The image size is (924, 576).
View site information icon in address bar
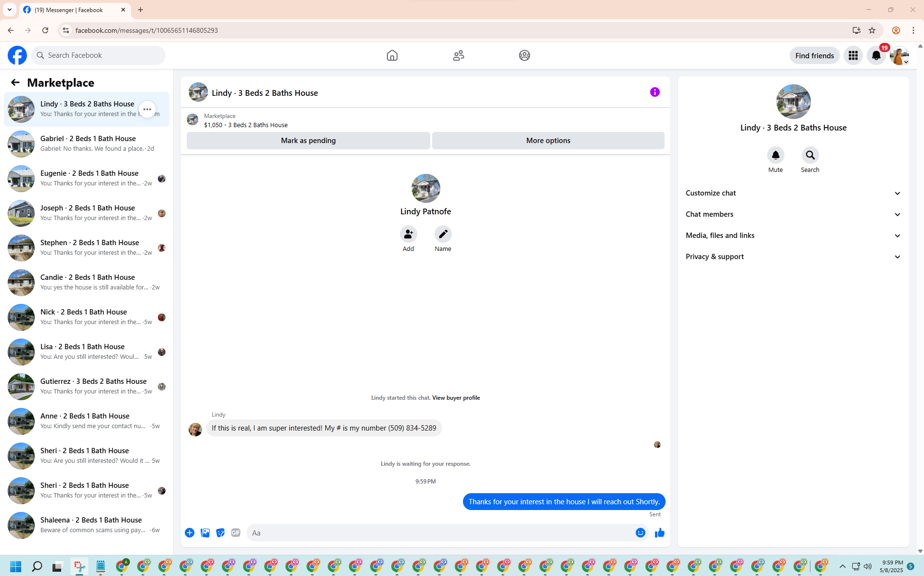point(66,30)
